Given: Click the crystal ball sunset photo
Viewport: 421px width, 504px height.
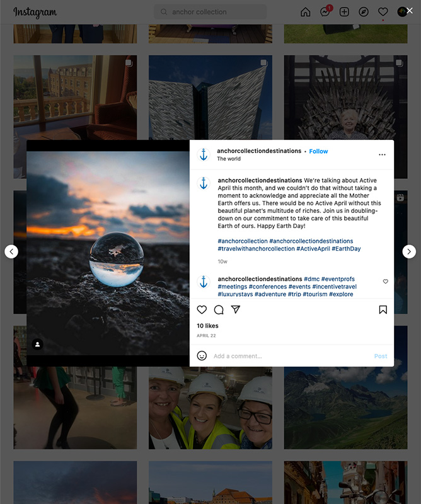Looking at the screenshot, I should click(x=108, y=253).
